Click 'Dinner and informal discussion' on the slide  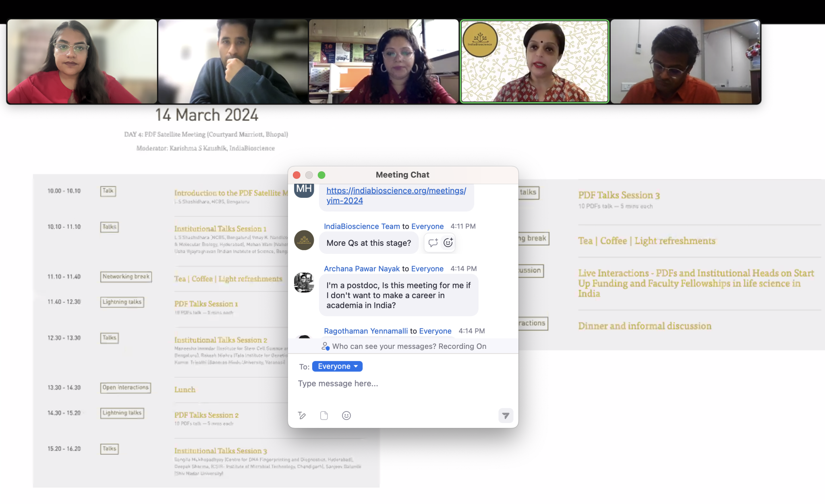click(645, 326)
